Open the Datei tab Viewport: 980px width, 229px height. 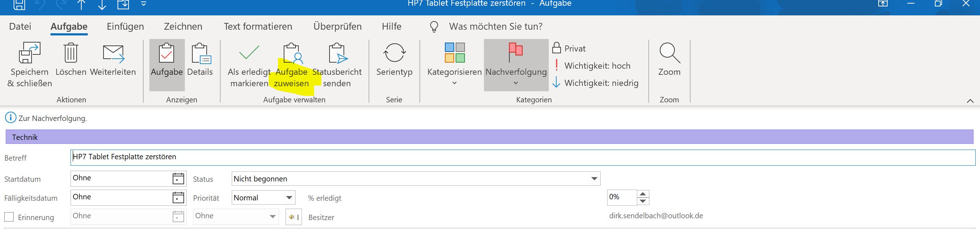tap(20, 26)
